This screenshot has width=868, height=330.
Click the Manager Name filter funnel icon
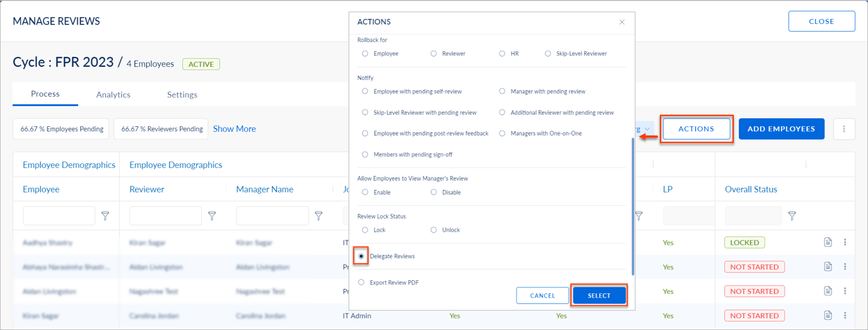tap(319, 216)
